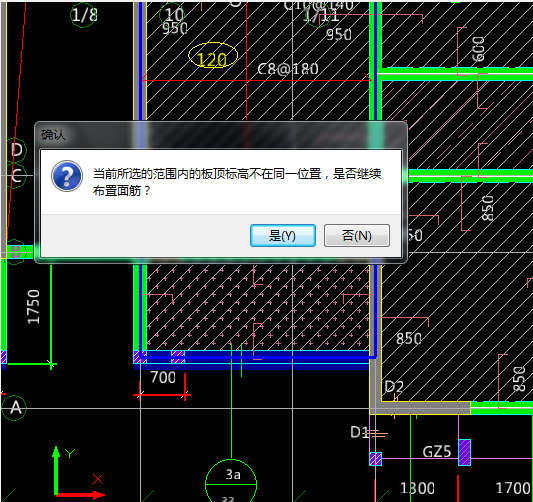Click the 1750 dimension text
The width and height of the screenshot is (533, 502).
pyautogui.click(x=34, y=307)
